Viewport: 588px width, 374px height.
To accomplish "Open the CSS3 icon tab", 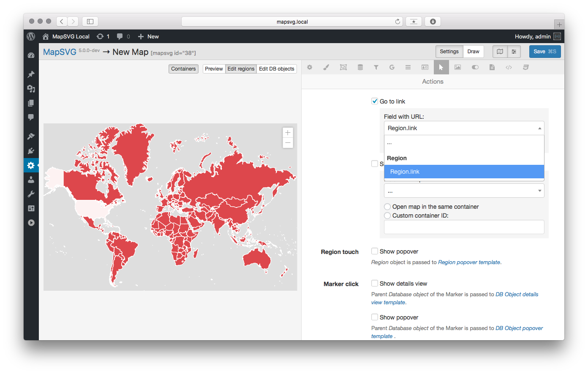I will [x=526, y=67].
